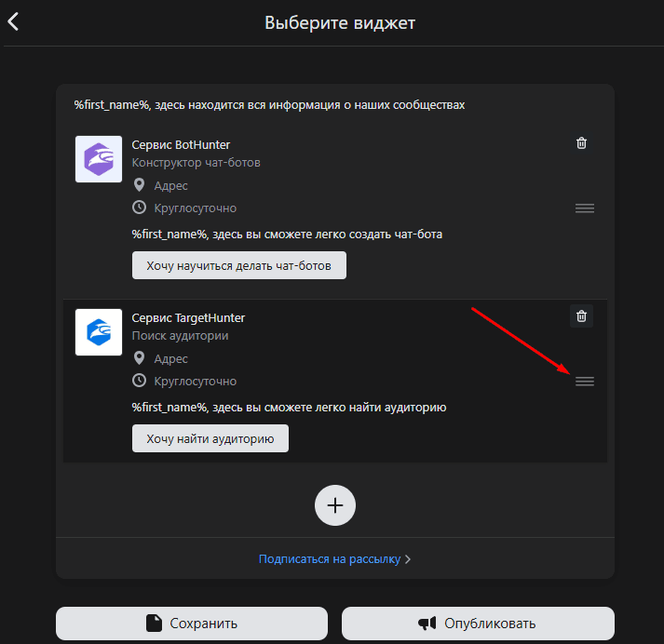The image size is (664, 644).
Task: Publish the widget with 'Опубликовать'
Action: [x=478, y=624]
